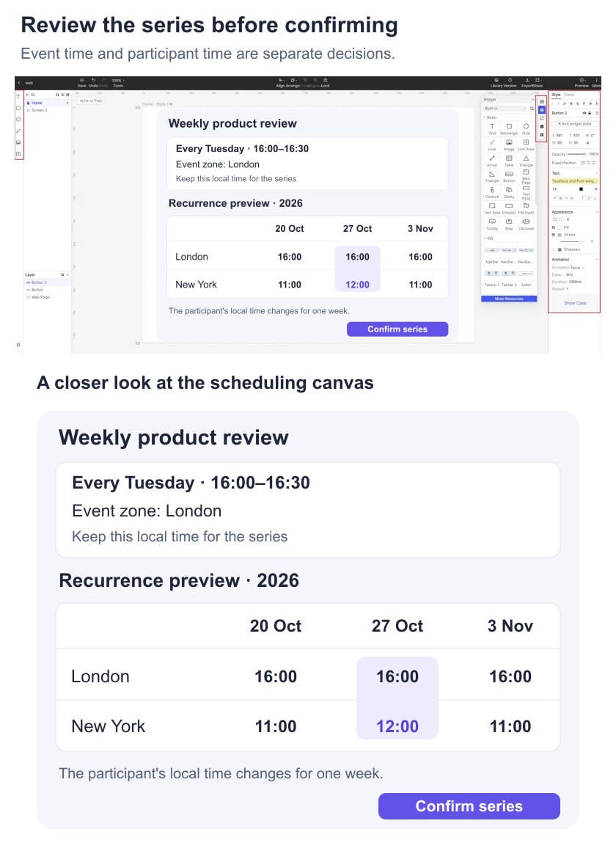Open the Stroke color swatch
Image resolution: width=616 pixels, height=851 pixels.
click(560, 235)
